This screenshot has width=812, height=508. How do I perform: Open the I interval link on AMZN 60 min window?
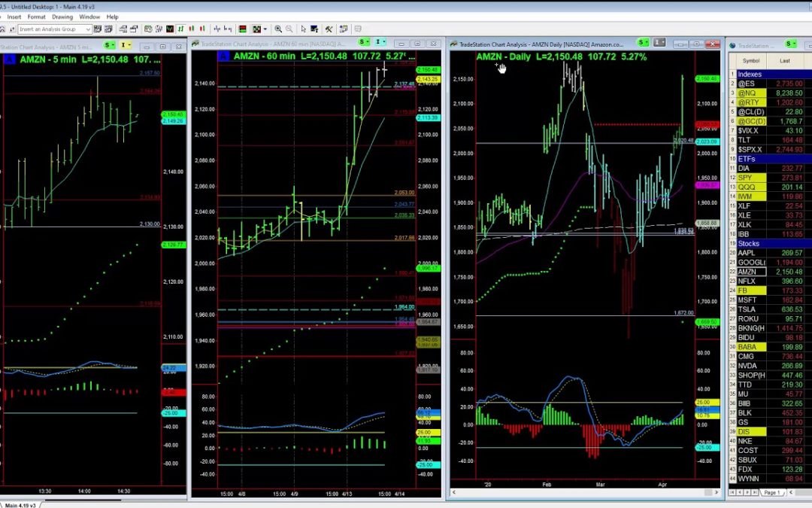[x=380, y=42]
